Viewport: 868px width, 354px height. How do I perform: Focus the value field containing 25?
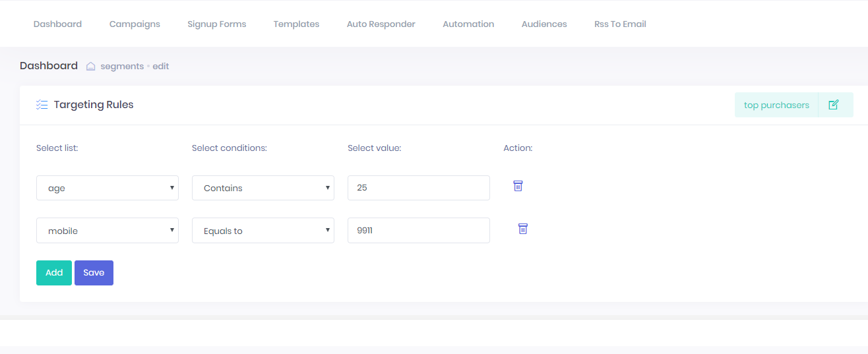(419, 188)
